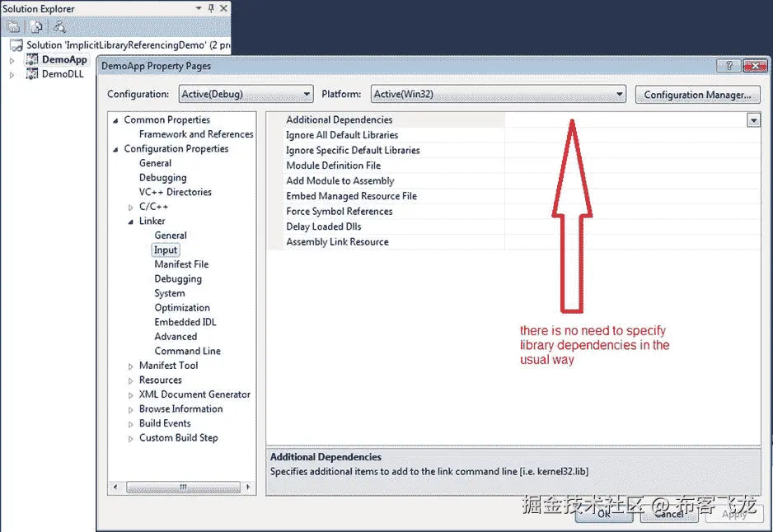Image resolution: width=773 pixels, height=532 pixels.
Task: Select Embed Managed Resource File row
Action: [514, 196]
